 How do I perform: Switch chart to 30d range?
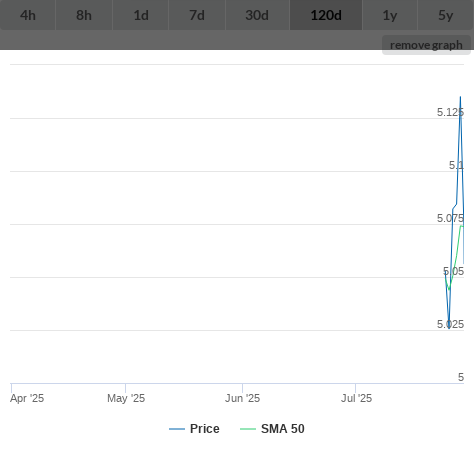(257, 15)
